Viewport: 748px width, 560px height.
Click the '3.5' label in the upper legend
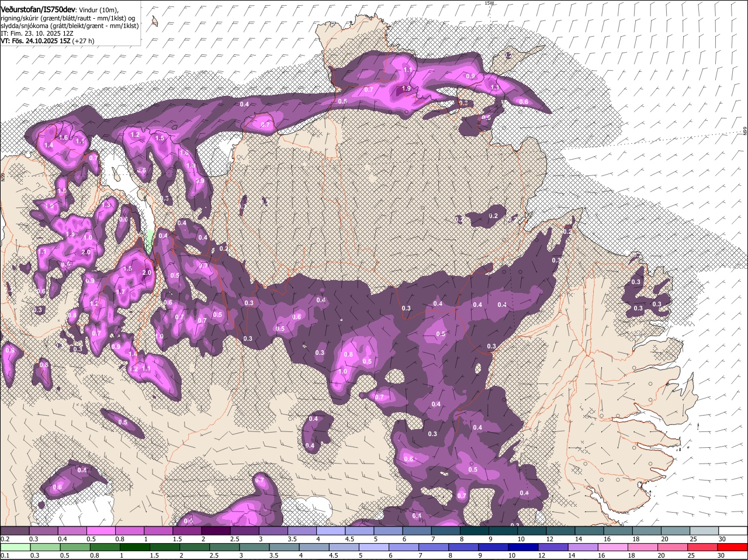click(292, 539)
